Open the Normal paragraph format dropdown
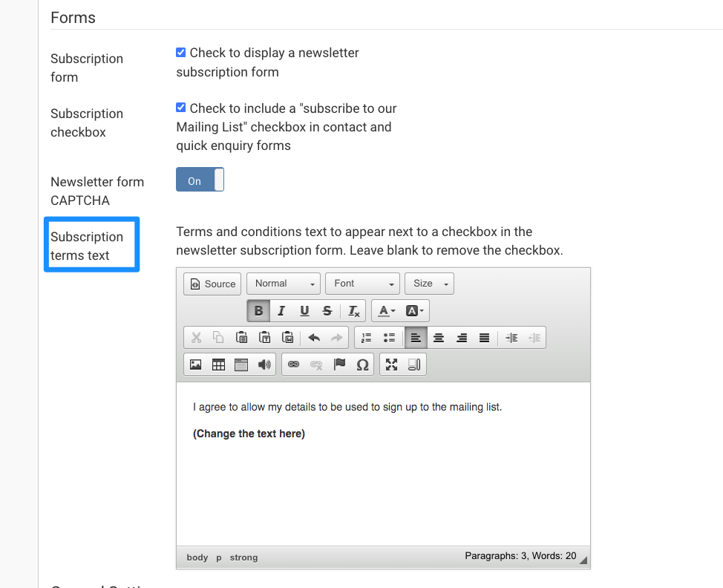The image size is (723, 588). coord(284,284)
